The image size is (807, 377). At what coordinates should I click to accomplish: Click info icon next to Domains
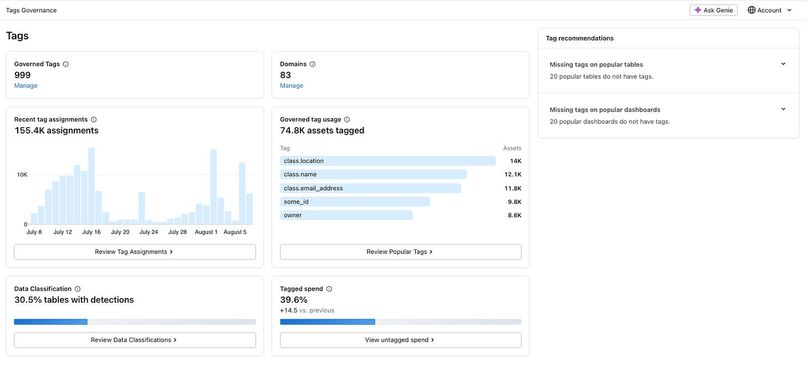pyautogui.click(x=312, y=64)
